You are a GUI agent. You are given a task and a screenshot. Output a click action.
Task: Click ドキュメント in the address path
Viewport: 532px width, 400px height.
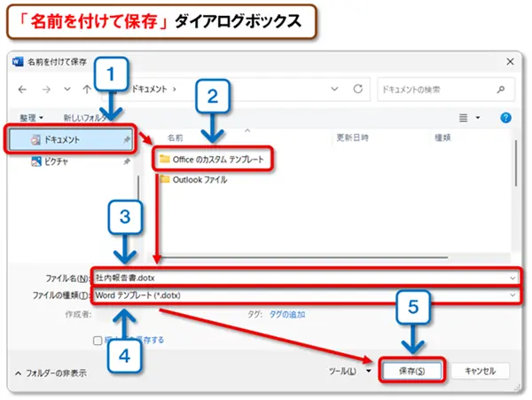(149, 90)
